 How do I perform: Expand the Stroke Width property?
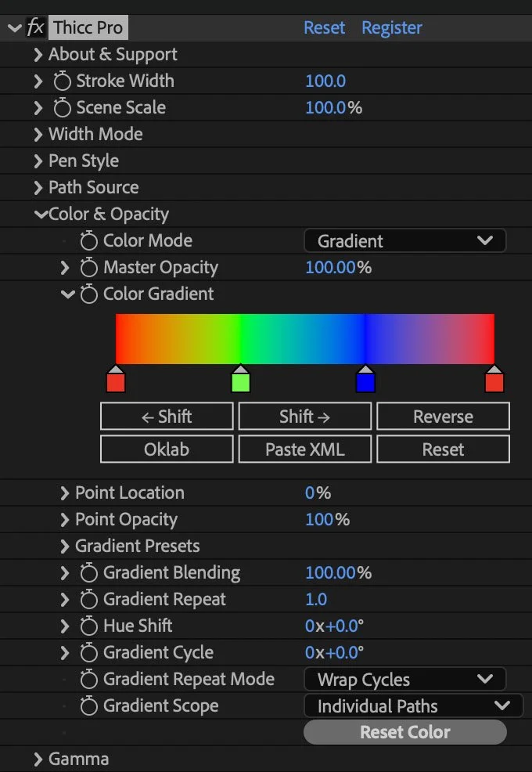point(38,81)
